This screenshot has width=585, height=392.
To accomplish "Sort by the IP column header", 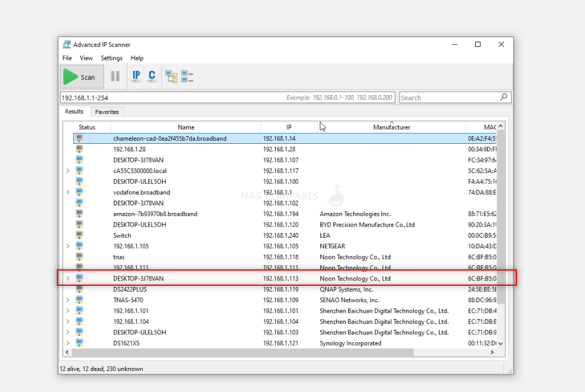I will (289, 127).
